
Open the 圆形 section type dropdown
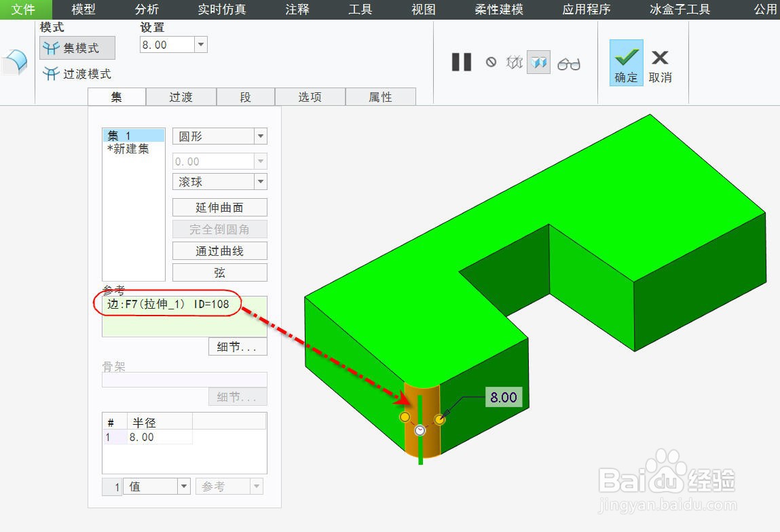click(260, 136)
